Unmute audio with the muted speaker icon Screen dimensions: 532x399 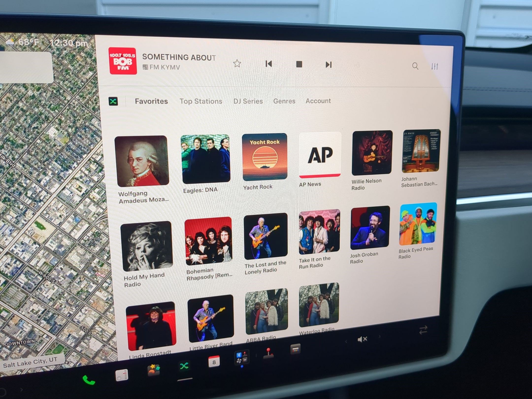[x=362, y=339]
